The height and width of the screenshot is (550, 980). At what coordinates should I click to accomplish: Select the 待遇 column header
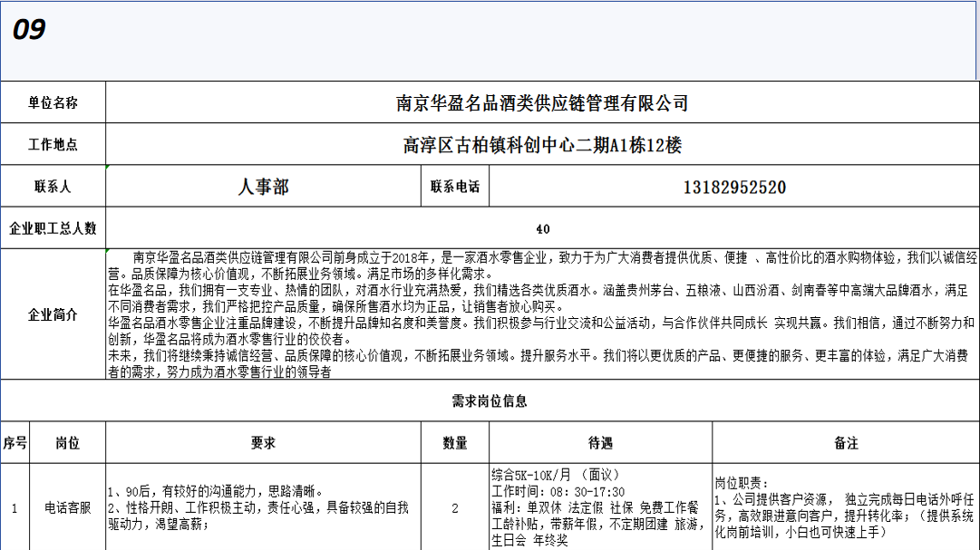coord(600,443)
